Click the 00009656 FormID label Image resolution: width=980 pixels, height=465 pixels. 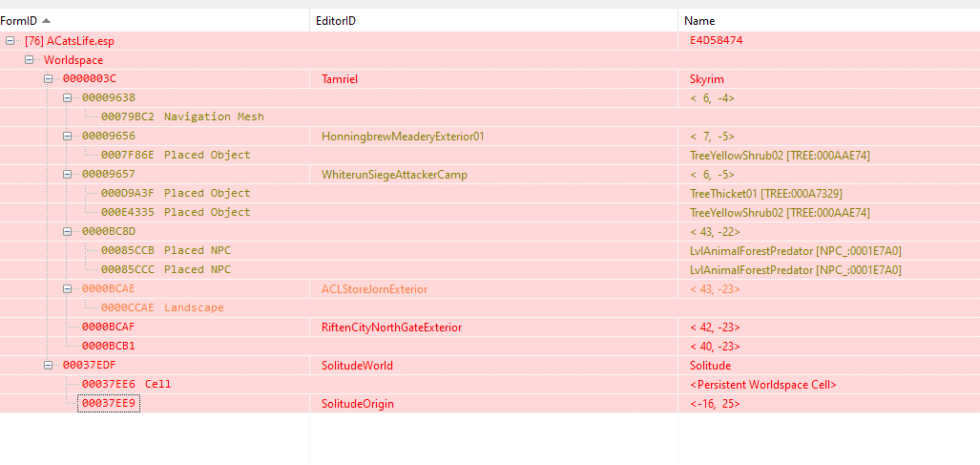(x=108, y=137)
